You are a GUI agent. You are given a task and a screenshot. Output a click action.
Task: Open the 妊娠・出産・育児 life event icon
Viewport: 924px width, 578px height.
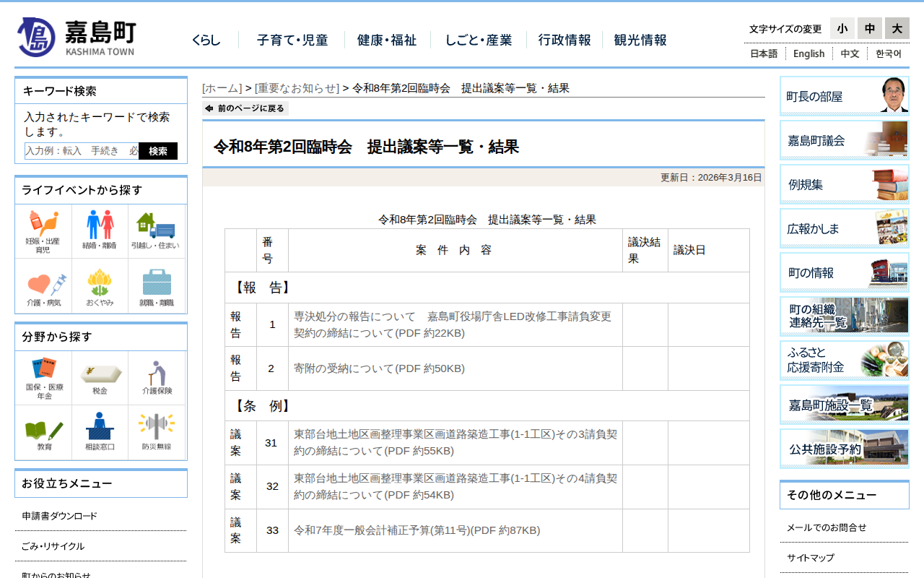pos(43,231)
